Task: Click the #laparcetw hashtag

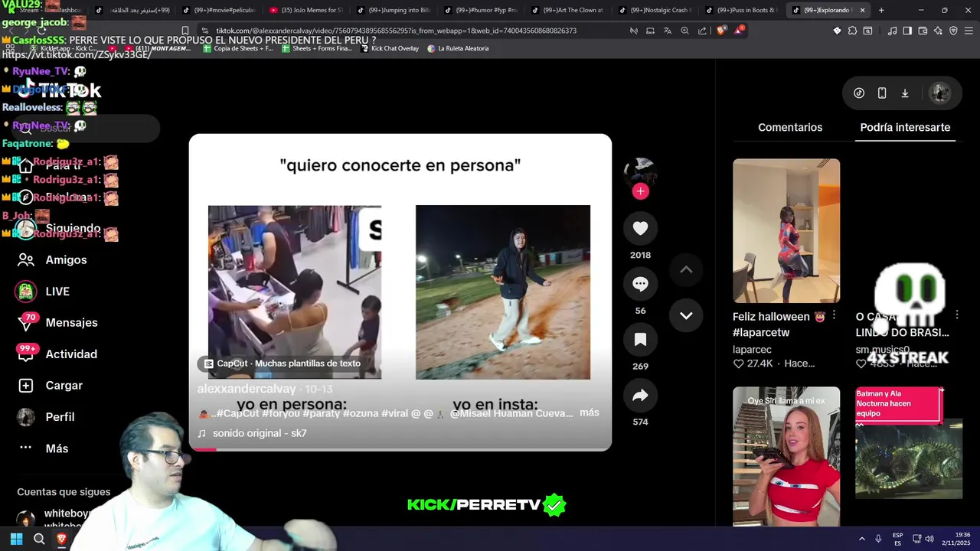Action: coord(761,332)
